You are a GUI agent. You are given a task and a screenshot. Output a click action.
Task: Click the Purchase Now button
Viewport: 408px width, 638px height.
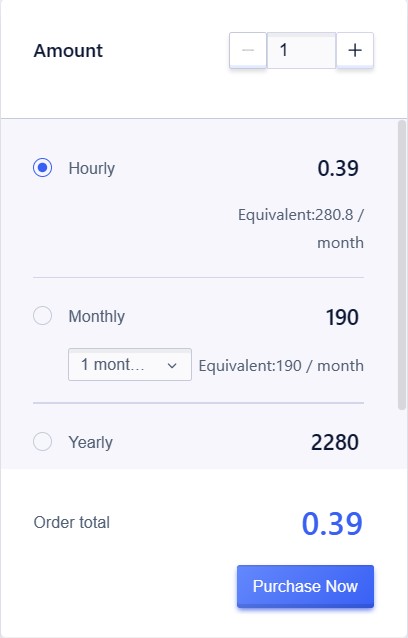[x=305, y=586]
